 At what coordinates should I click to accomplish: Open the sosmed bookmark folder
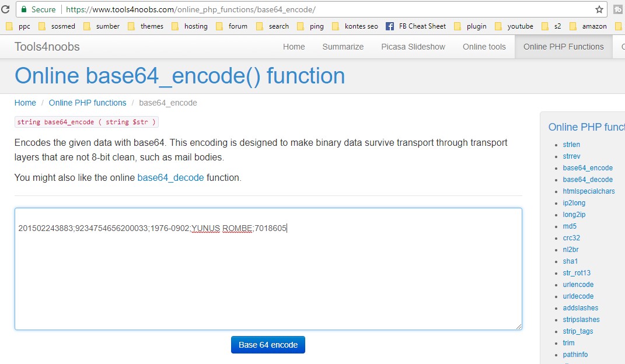tap(57, 26)
